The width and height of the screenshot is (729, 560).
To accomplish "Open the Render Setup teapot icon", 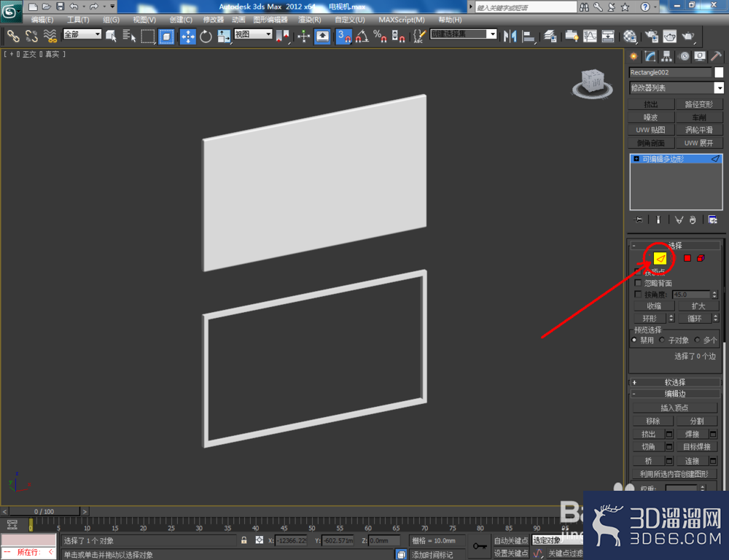I will (651, 36).
